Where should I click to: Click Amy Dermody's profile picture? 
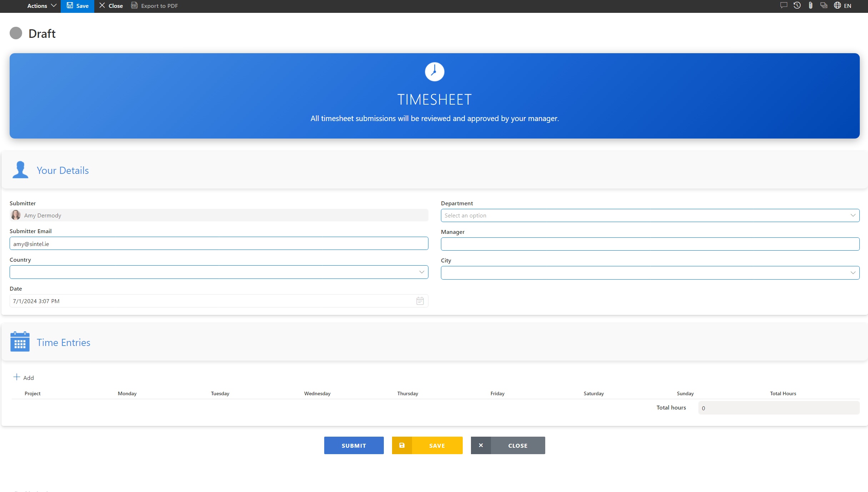coord(16,215)
